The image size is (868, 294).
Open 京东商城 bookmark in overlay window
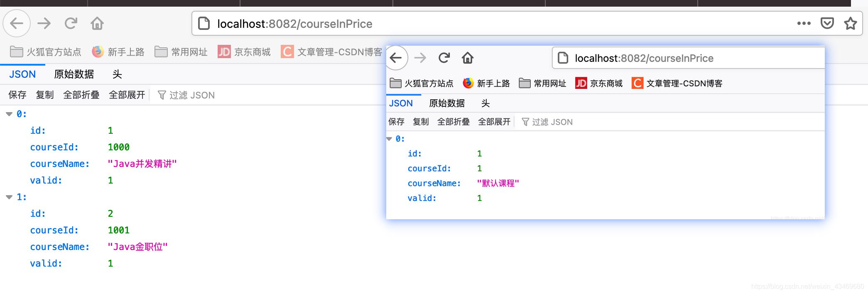coord(599,83)
